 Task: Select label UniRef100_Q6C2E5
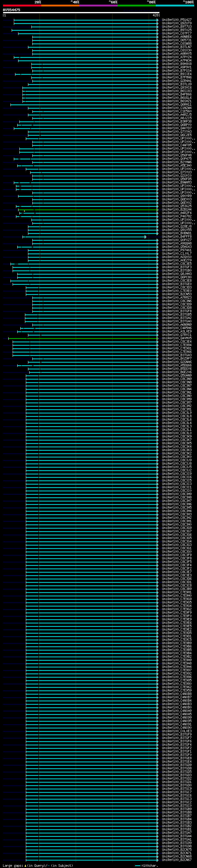[x=176, y=135]
